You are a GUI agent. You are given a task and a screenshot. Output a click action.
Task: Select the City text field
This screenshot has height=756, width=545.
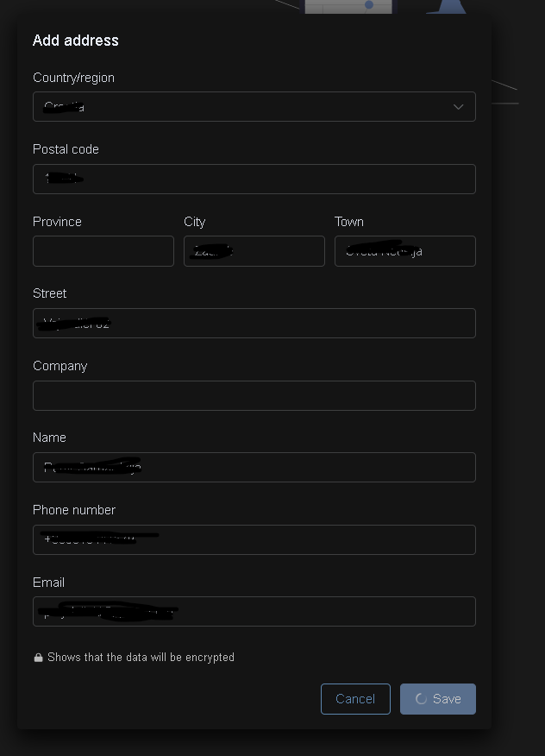[x=254, y=251]
